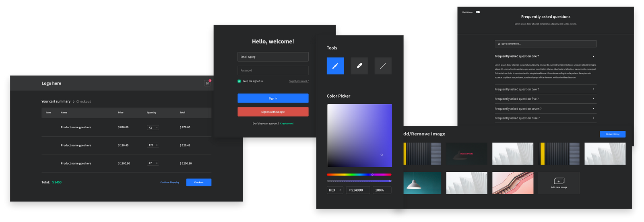Uncheck Keep me signed in
644x222 pixels.
[x=239, y=81]
